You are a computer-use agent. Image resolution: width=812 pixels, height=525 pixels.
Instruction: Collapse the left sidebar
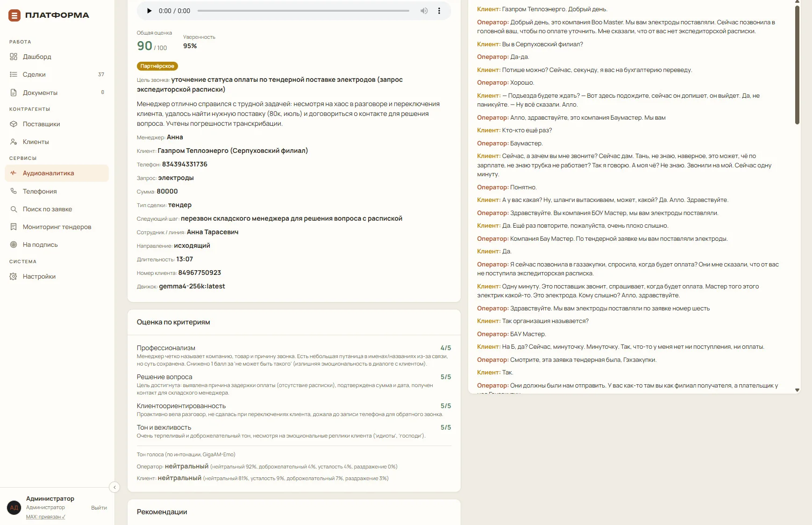pos(114,487)
